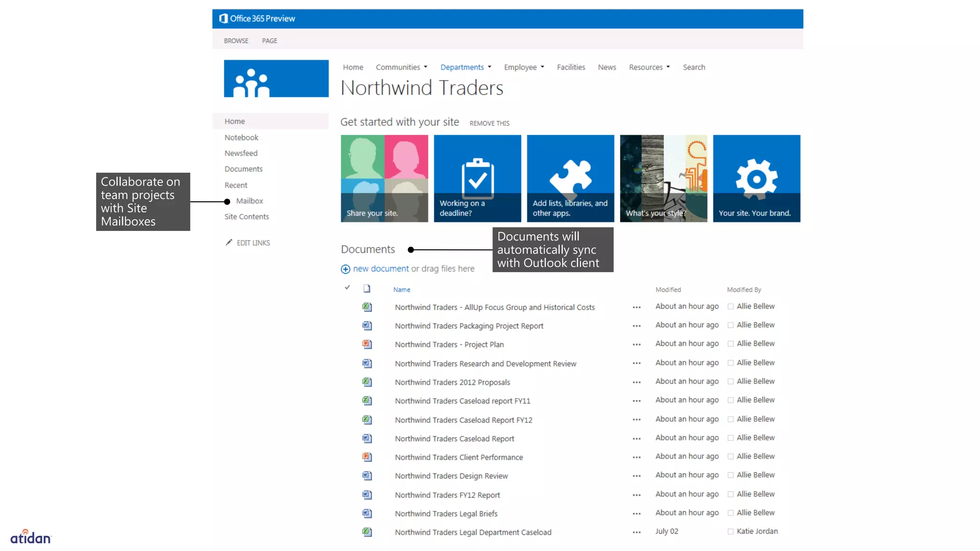Open ellipsis menu for 2012 Proposals
The height and width of the screenshot is (551, 980).
pos(636,383)
